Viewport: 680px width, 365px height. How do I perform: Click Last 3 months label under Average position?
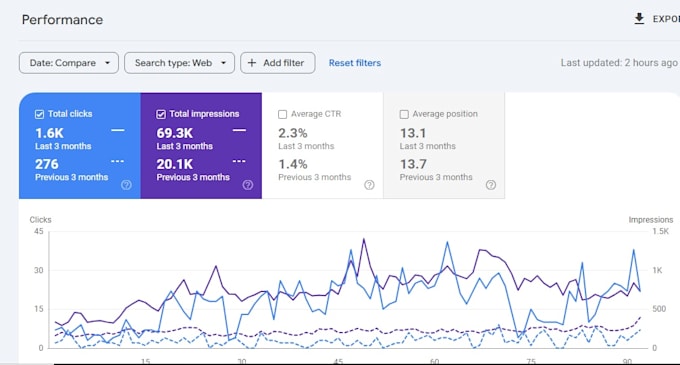pos(428,146)
